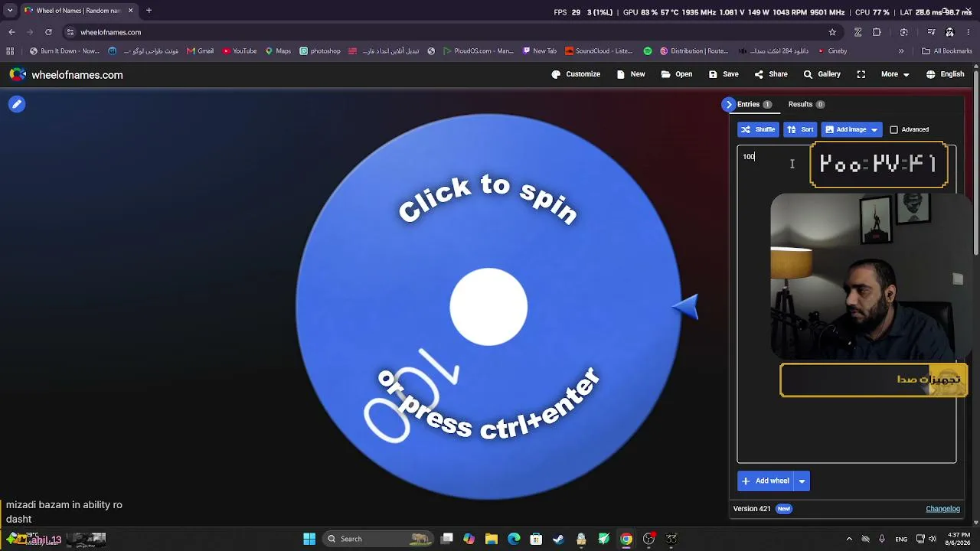Switch to the Results tab
This screenshot has height=551, width=980.
806,104
